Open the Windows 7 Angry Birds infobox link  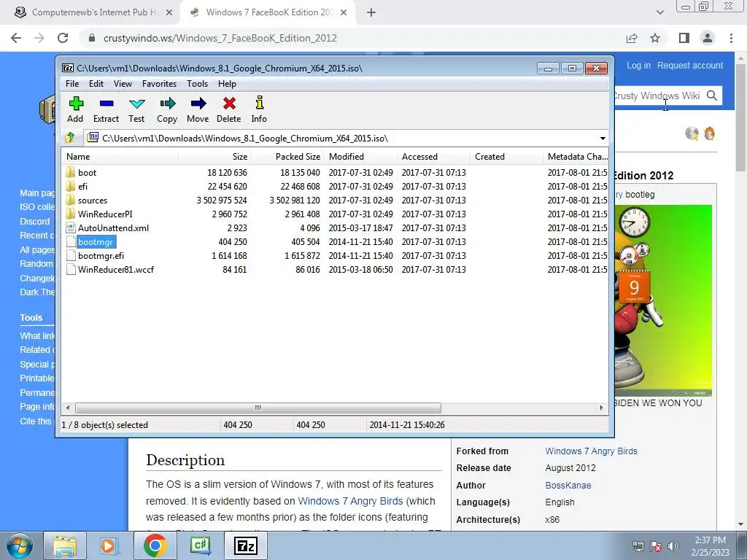click(x=591, y=451)
